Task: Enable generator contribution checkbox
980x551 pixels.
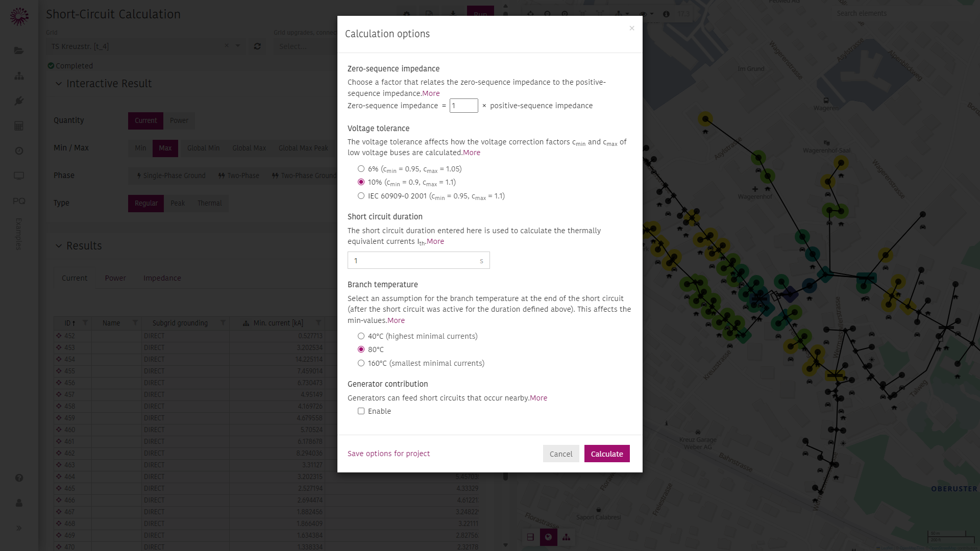Action: [361, 411]
